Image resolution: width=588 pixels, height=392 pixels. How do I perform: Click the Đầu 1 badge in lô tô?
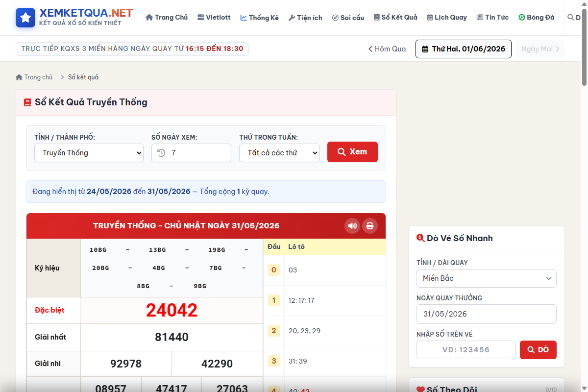tap(273, 300)
